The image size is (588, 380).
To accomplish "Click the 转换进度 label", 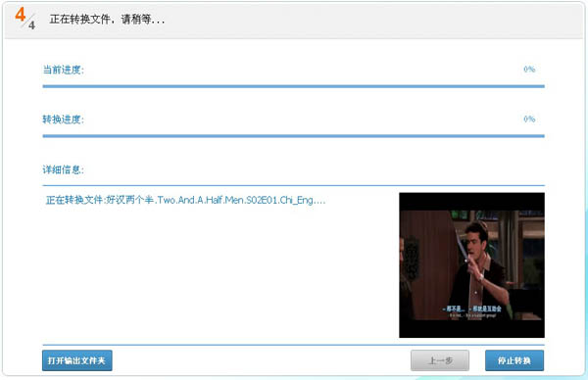I will point(64,119).
